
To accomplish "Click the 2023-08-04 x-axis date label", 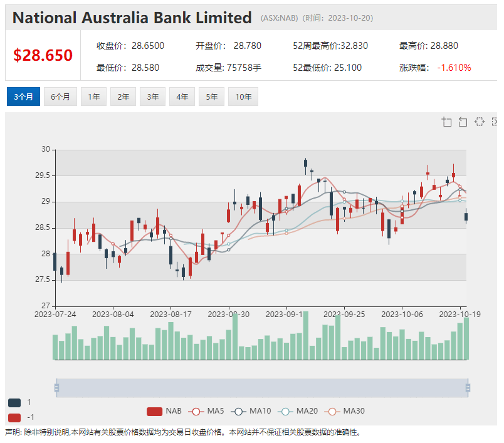I will point(113,314).
